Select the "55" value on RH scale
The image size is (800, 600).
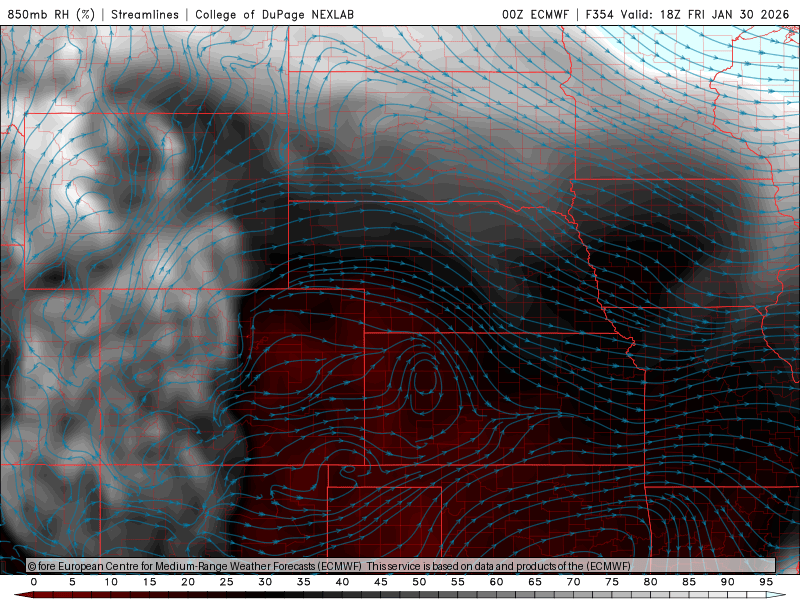pyautogui.click(x=458, y=582)
